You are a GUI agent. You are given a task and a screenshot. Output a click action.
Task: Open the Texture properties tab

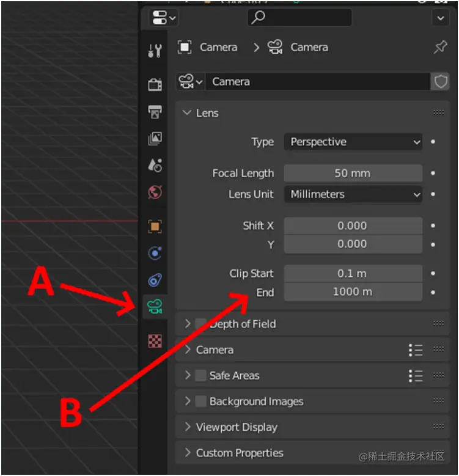pyautogui.click(x=155, y=341)
